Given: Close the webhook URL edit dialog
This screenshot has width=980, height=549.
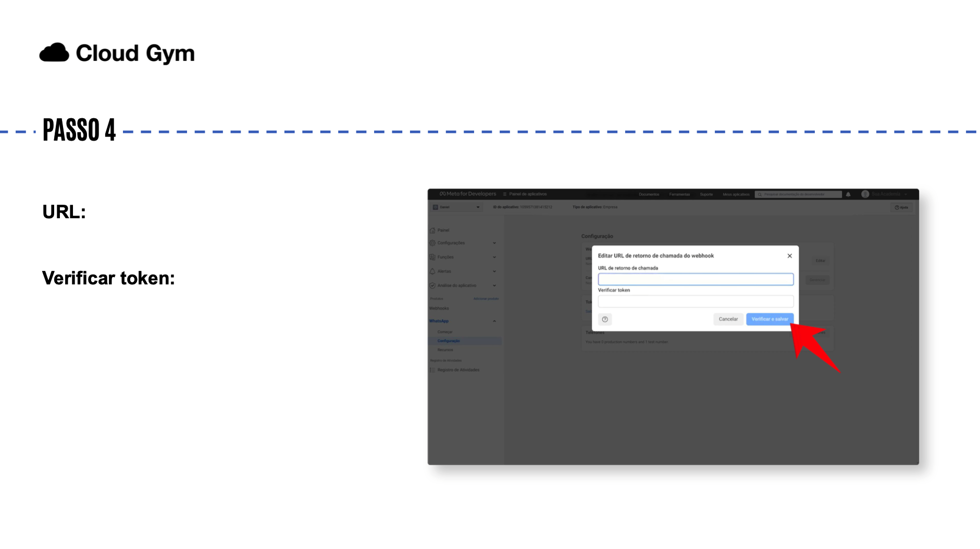Looking at the screenshot, I should click(x=790, y=256).
